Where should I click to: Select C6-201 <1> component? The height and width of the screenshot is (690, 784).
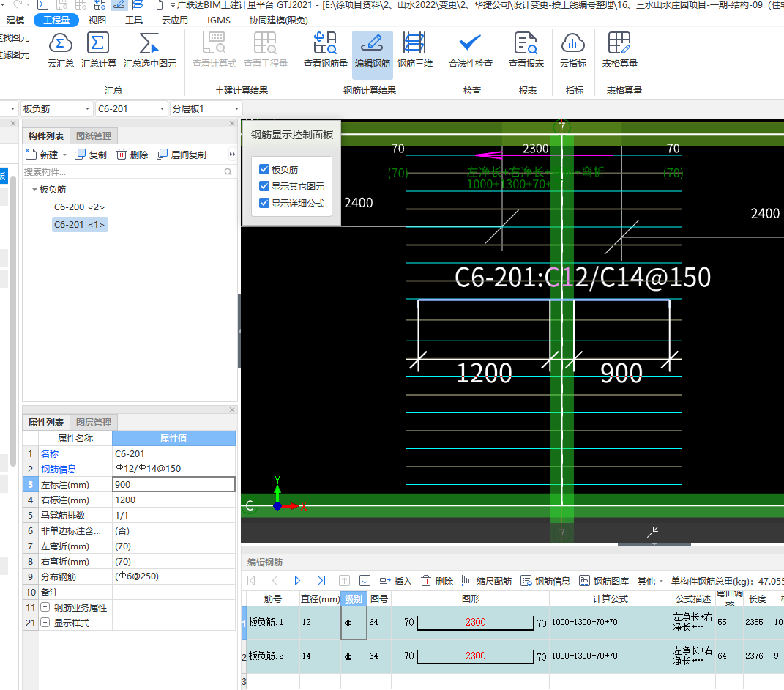[x=80, y=225]
